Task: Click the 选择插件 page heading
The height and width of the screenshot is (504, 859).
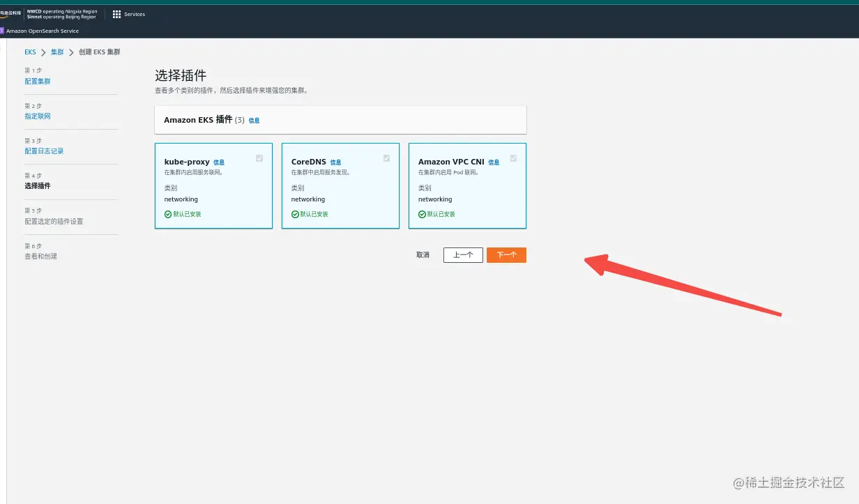Action: click(181, 75)
